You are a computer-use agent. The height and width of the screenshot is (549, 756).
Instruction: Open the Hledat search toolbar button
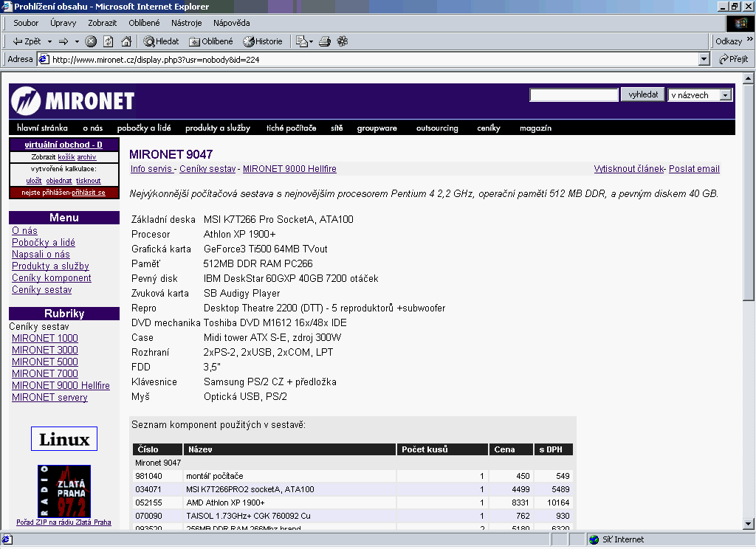pyautogui.click(x=161, y=41)
